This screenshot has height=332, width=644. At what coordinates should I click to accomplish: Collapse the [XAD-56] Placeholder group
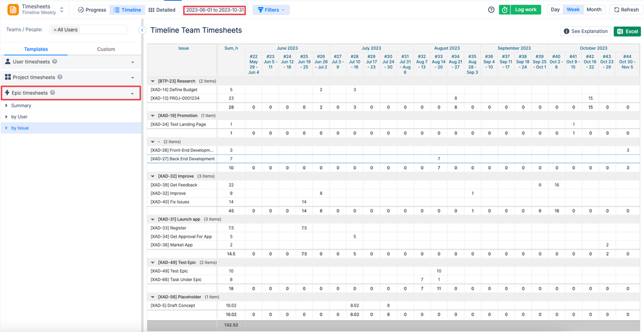pyautogui.click(x=153, y=296)
